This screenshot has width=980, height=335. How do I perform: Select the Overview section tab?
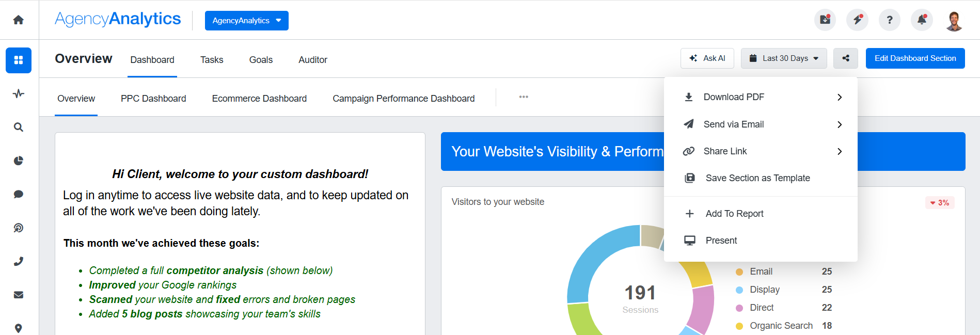(76, 99)
